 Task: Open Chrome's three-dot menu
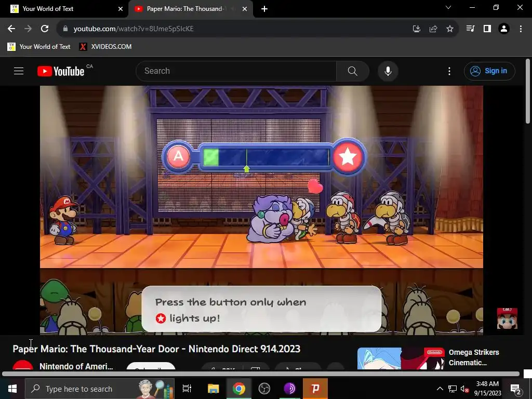tap(521, 29)
